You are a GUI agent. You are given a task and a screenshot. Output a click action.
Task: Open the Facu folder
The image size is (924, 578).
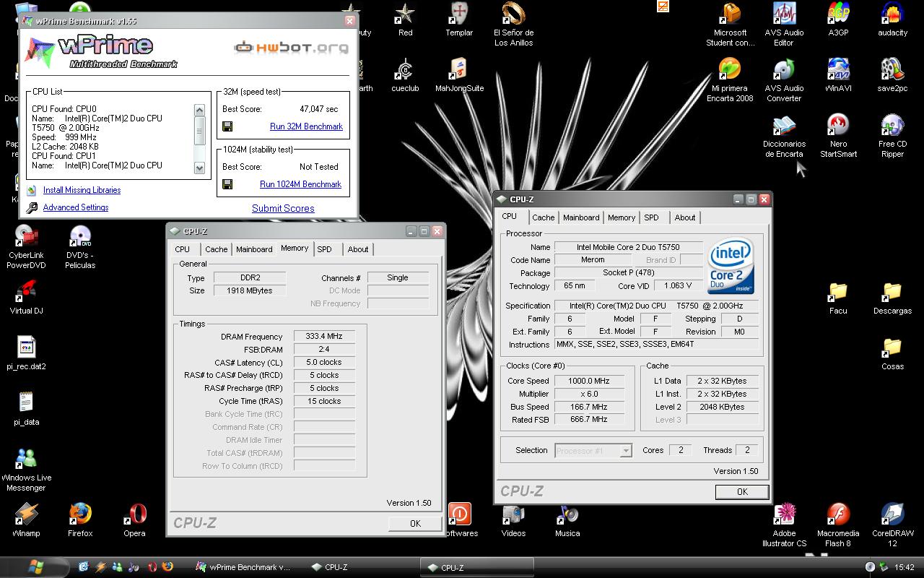pyautogui.click(x=838, y=298)
